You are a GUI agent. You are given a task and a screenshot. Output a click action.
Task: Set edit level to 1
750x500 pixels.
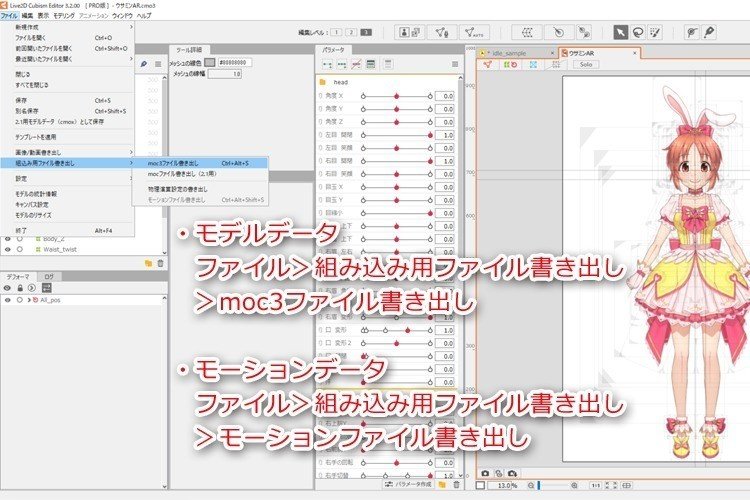336,33
